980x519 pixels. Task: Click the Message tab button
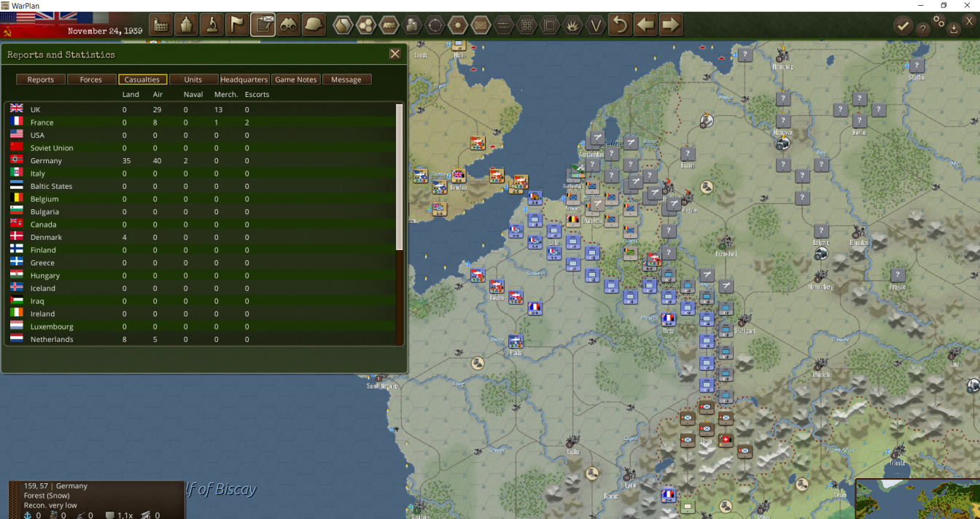346,79
